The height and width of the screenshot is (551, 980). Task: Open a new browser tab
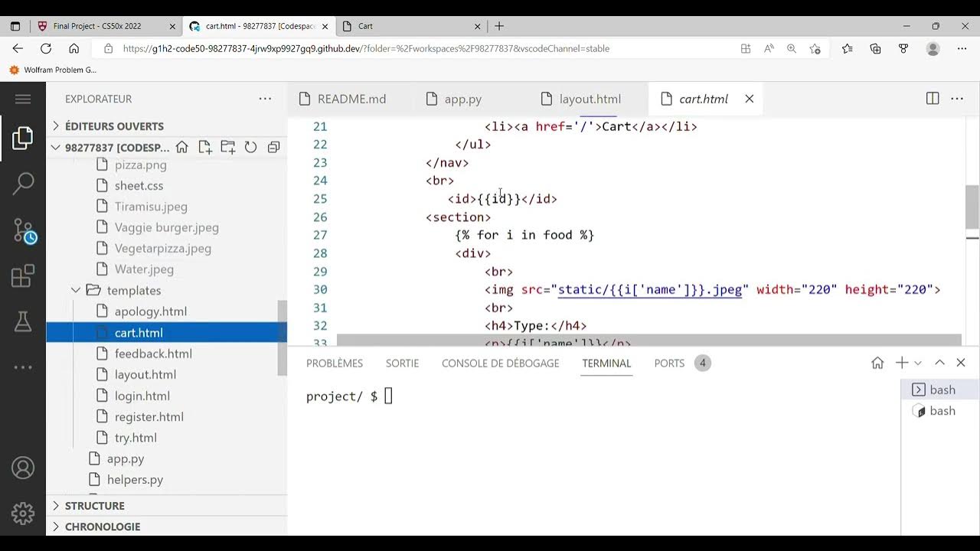(499, 26)
